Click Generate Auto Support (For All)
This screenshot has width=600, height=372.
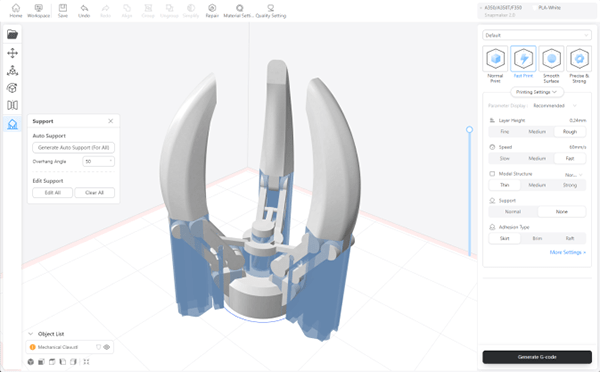point(73,147)
